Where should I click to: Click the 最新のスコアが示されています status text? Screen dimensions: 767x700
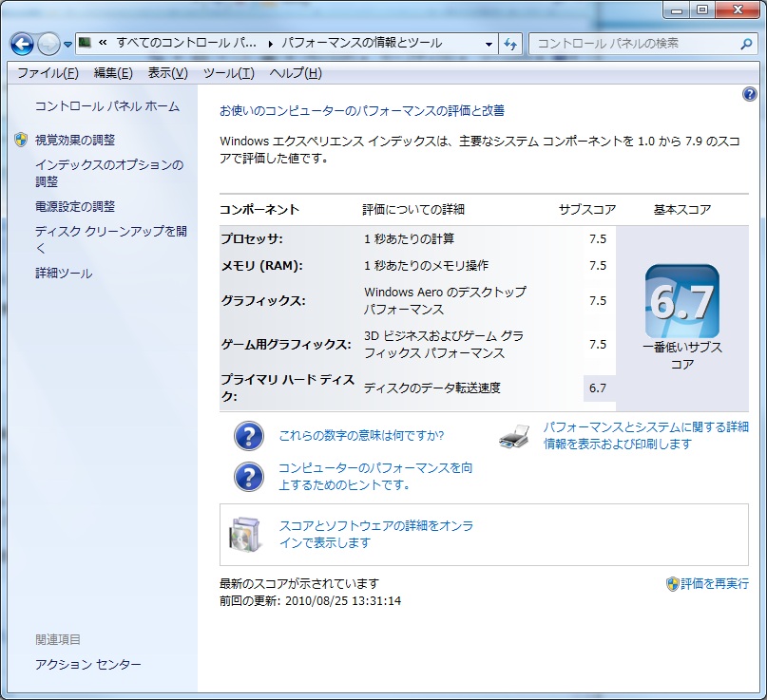(298, 584)
